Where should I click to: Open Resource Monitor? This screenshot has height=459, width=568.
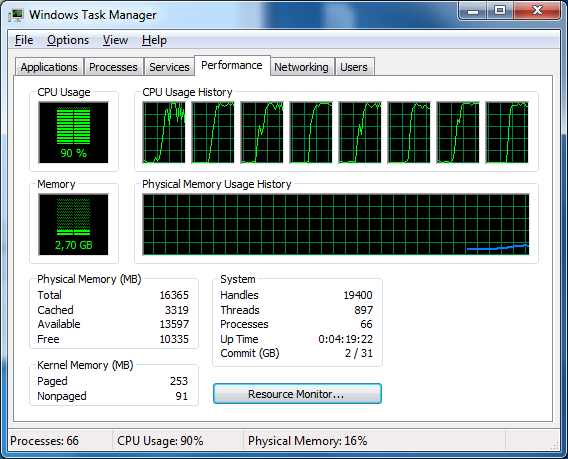coord(297,394)
